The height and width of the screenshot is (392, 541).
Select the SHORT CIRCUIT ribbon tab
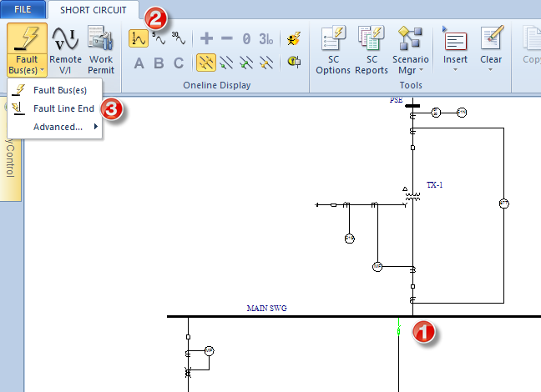94,10
